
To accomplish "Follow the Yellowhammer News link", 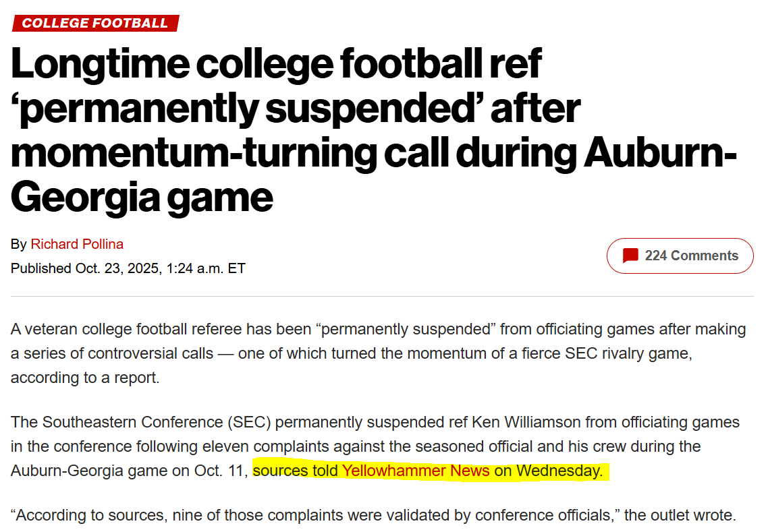I will tap(416, 471).
